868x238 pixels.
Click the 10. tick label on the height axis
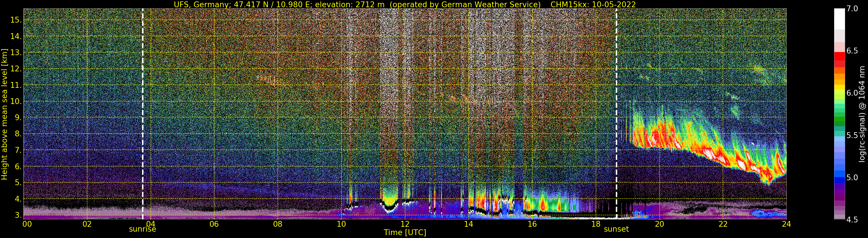coord(16,101)
